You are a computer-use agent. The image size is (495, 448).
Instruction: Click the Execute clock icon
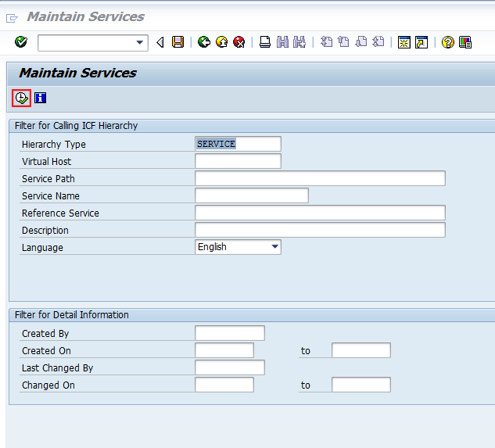pos(21,98)
